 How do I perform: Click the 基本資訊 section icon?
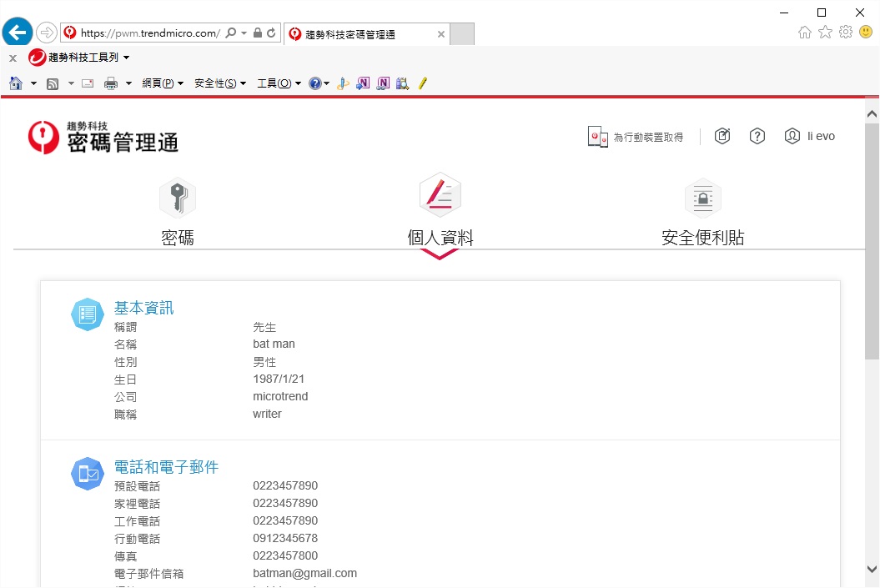88,314
